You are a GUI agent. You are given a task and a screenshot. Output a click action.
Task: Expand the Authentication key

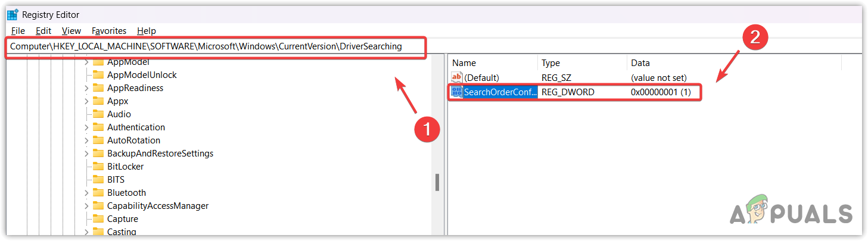click(x=86, y=127)
